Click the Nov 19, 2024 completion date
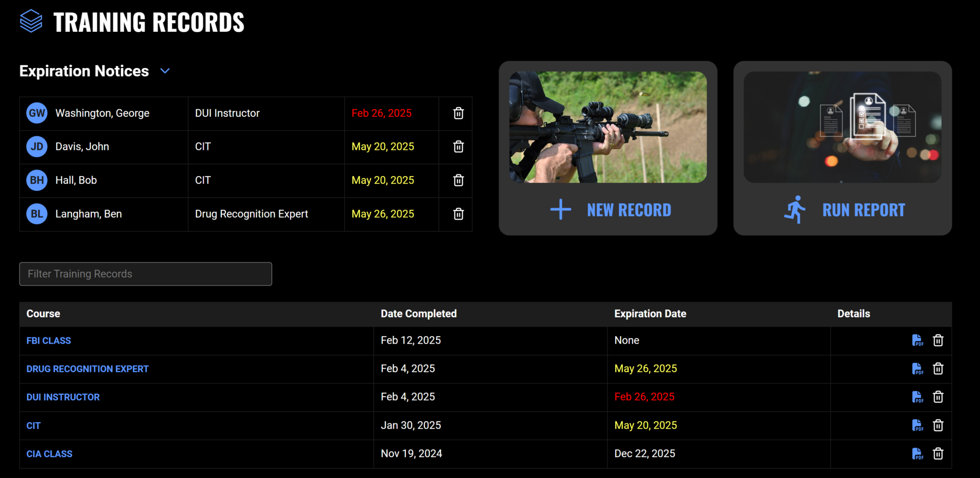Viewport: 980px width, 478px height. pos(411,454)
